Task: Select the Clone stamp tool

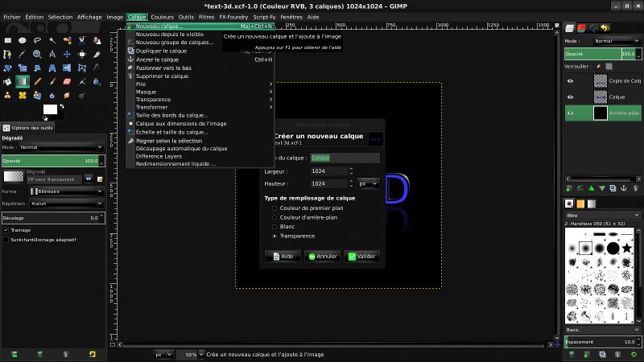Action: [7, 95]
